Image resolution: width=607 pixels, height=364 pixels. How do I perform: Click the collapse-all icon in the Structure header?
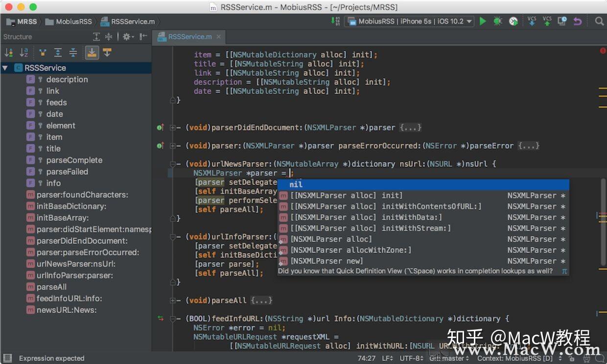coord(109,37)
